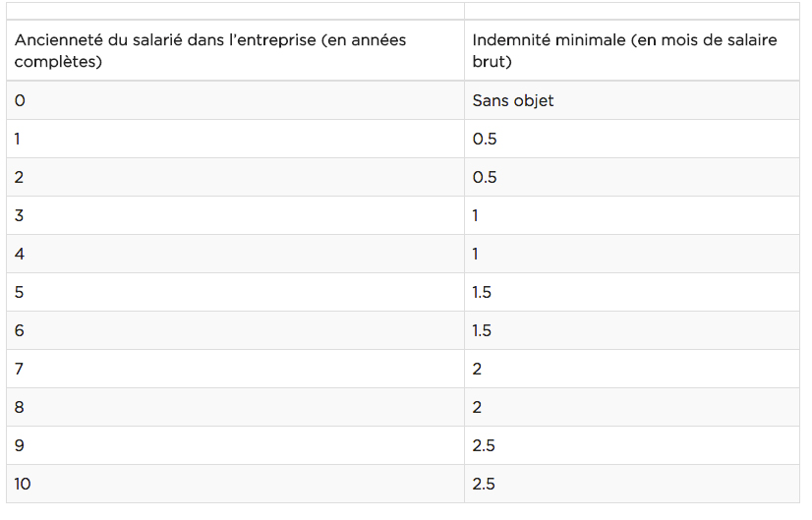Screen dimensions: 812x520
Task: Click the indemnity value for 2 years seniority
Action: 485,177
